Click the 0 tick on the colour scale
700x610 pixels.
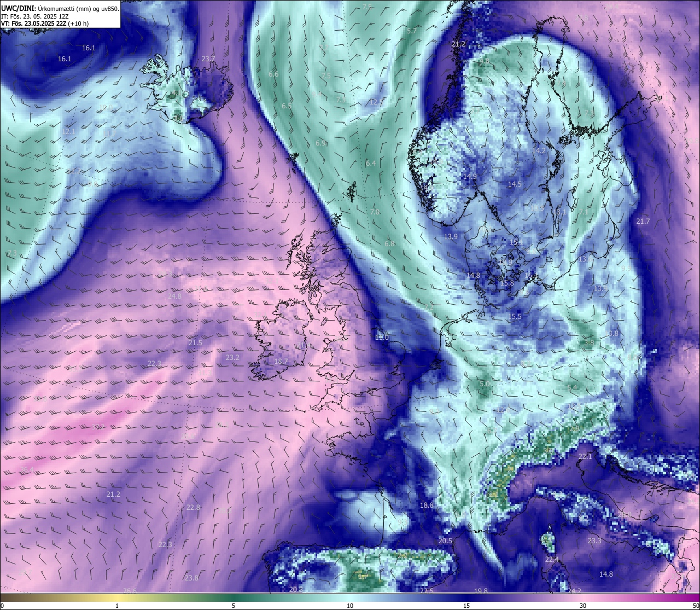coord(2,606)
